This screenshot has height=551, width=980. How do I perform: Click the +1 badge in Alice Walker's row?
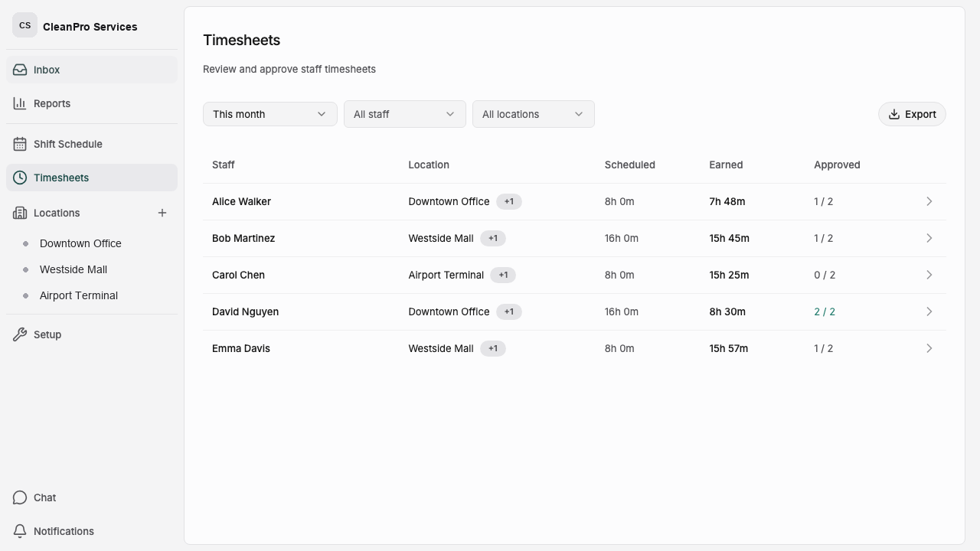509,201
